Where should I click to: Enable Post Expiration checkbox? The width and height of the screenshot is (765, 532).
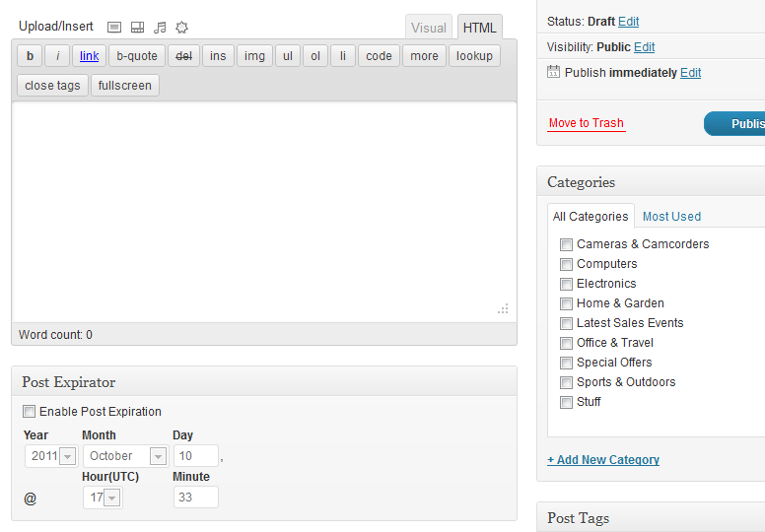click(29, 412)
